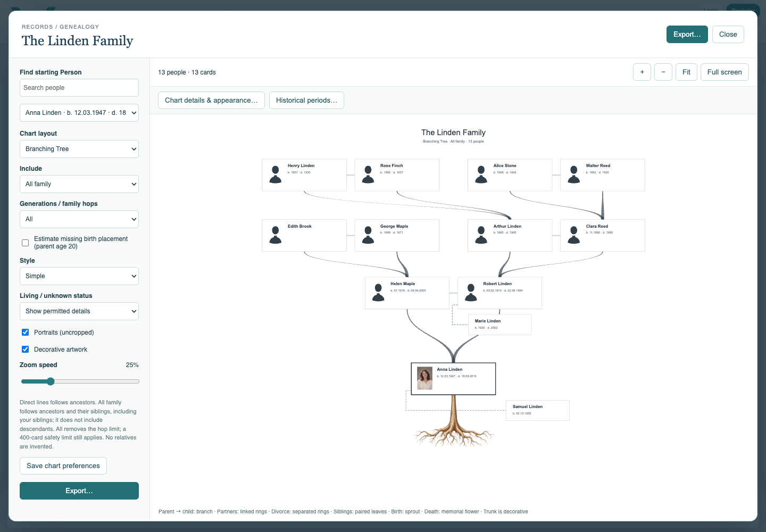Adjust the Zoom speed slider
The height and width of the screenshot is (532, 766).
(80, 381)
